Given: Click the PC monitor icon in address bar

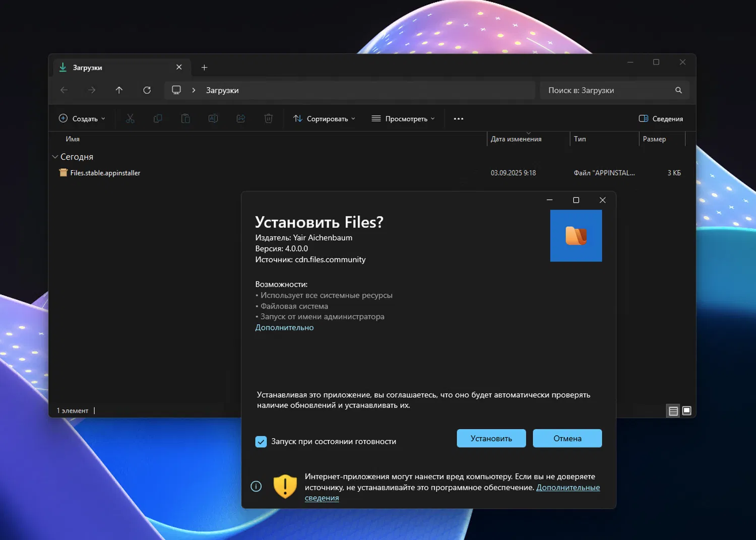Looking at the screenshot, I should click(x=176, y=90).
